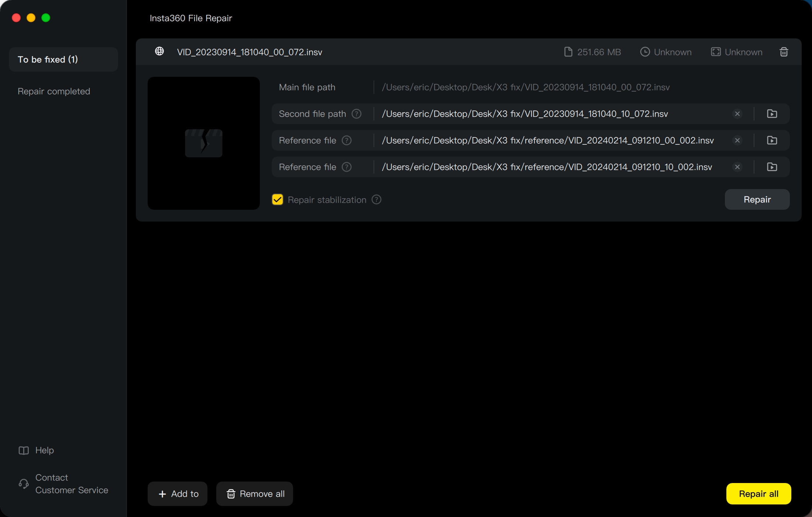Browse folder for 10_002 reference file
The image size is (812, 517).
(772, 167)
